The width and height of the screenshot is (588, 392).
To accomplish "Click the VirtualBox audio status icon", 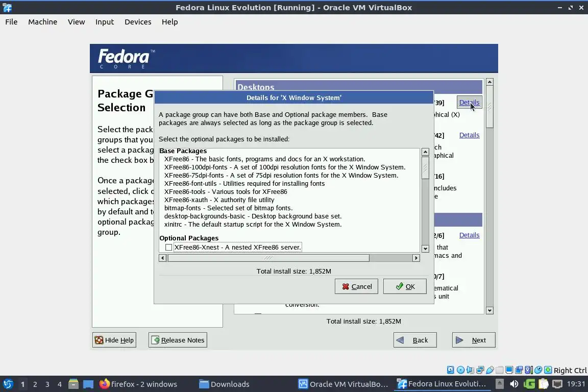I will point(470,370).
